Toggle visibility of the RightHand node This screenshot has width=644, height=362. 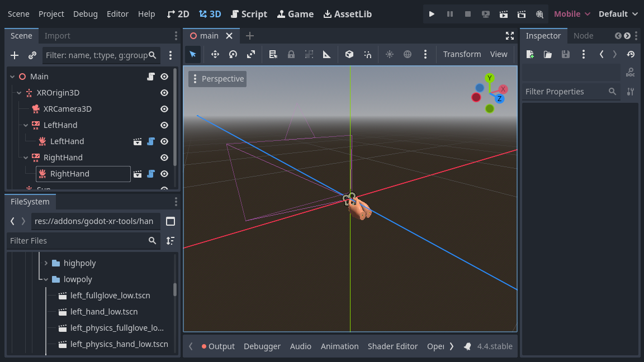pyautogui.click(x=164, y=158)
